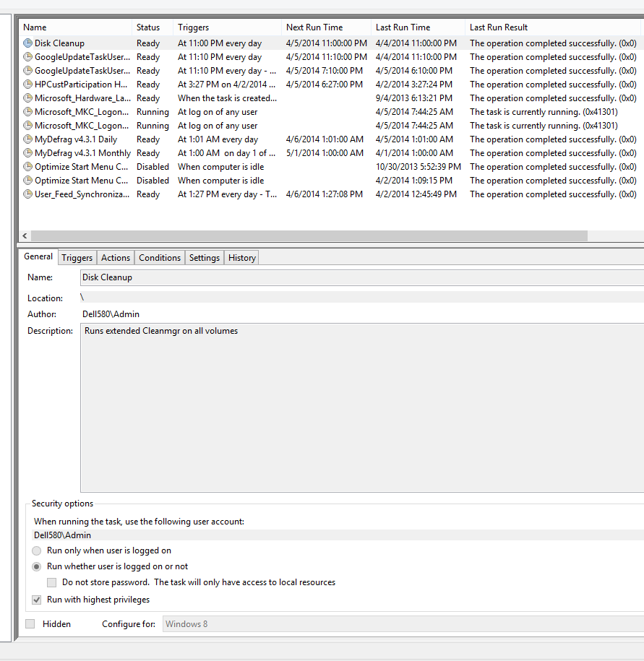Select the MyDefrag v4.3.1 Daily task icon

point(27,139)
